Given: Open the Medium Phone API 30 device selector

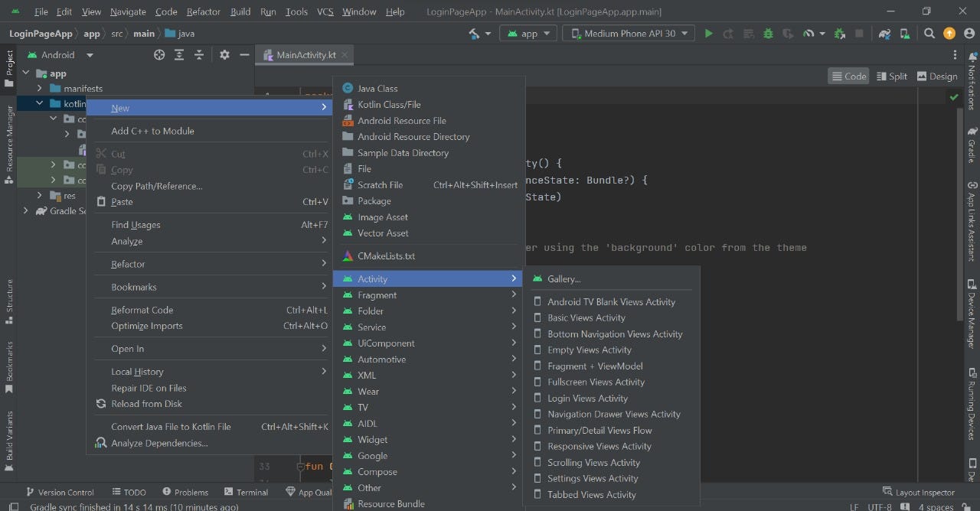Looking at the screenshot, I should (628, 34).
